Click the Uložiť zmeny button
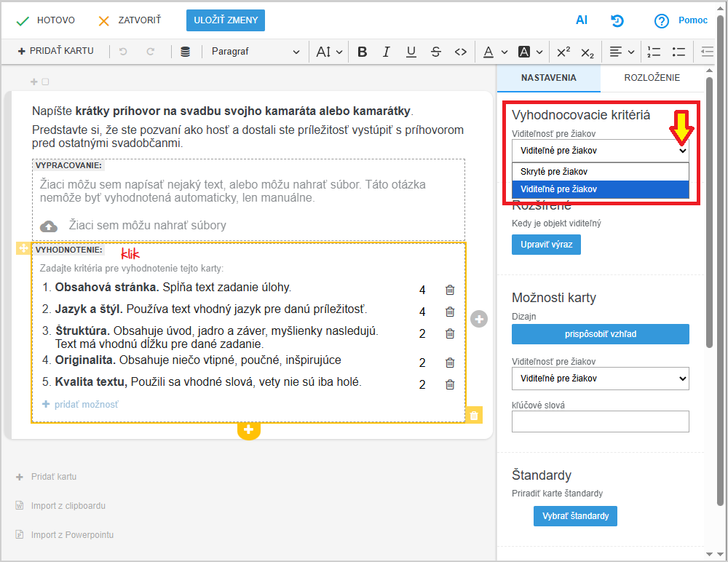This screenshot has height=562, width=728. (x=226, y=20)
